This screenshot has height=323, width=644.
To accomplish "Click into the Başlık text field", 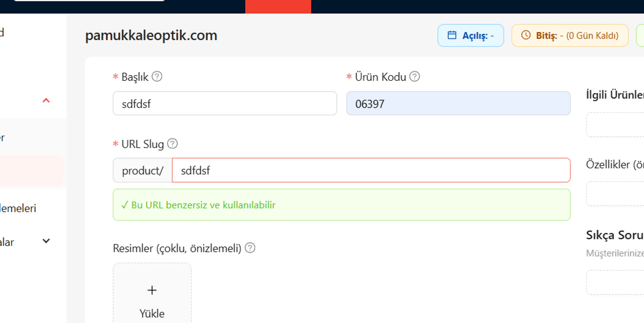I will point(225,103).
